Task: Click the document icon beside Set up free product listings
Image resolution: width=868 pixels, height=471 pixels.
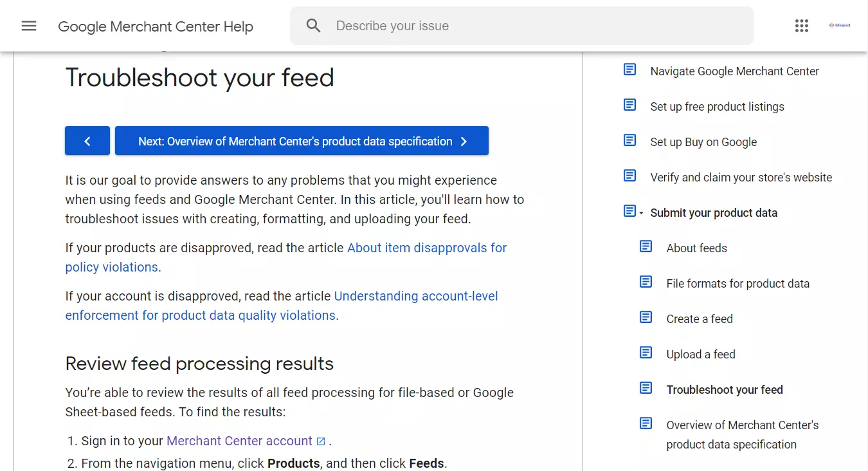Action: coord(630,105)
